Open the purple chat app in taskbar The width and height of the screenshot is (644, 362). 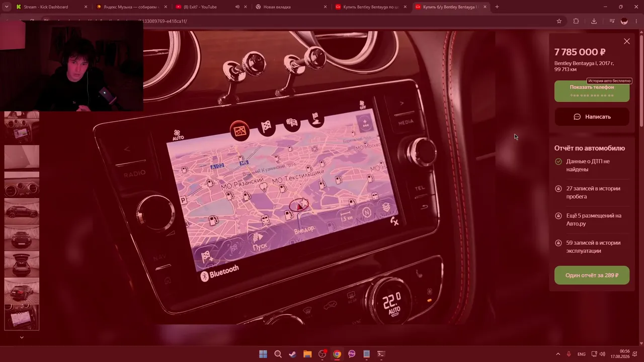(352, 354)
